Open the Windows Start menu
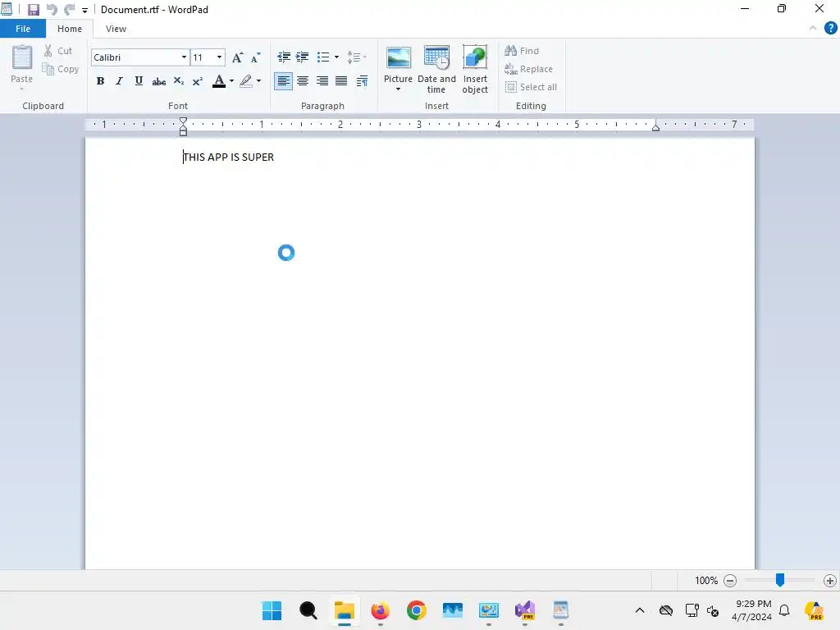 [x=272, y=610]
